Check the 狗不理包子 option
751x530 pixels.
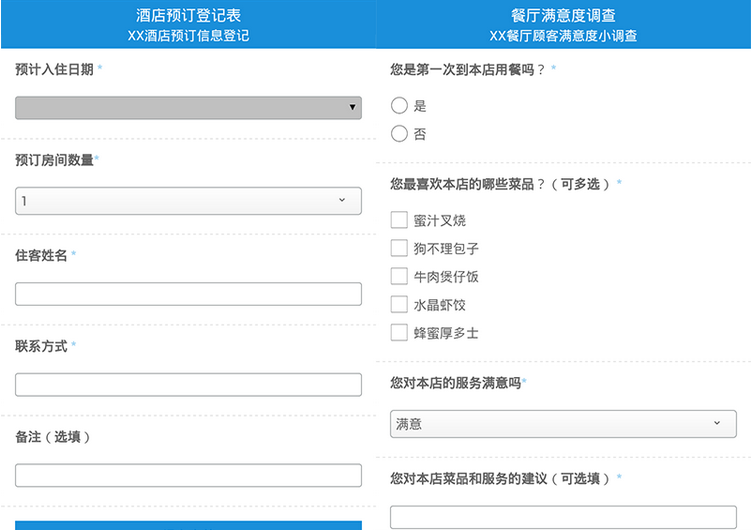[x=399, y=248]
